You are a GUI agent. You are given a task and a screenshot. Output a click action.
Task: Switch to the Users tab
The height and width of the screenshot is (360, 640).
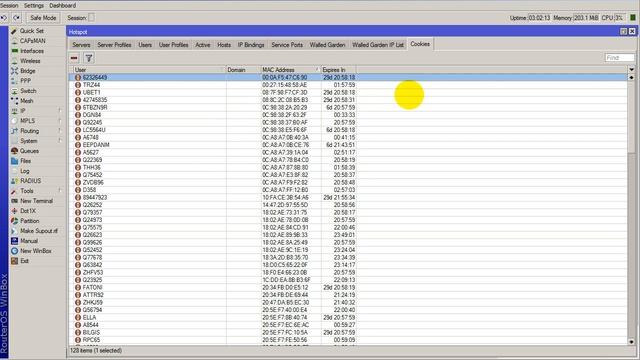[x=145, y=45]
